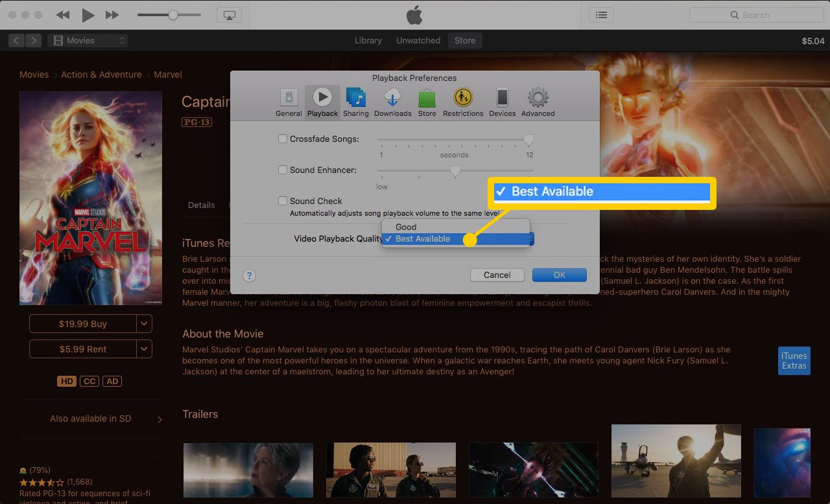Select the Playback preferences pane
The image size is (830, 504).
tap(322, 102)
